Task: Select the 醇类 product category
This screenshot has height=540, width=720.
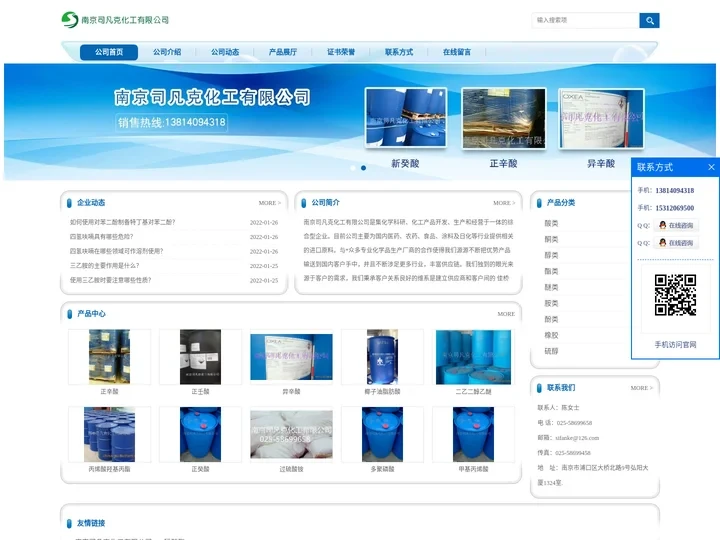Action: (551, 255)
